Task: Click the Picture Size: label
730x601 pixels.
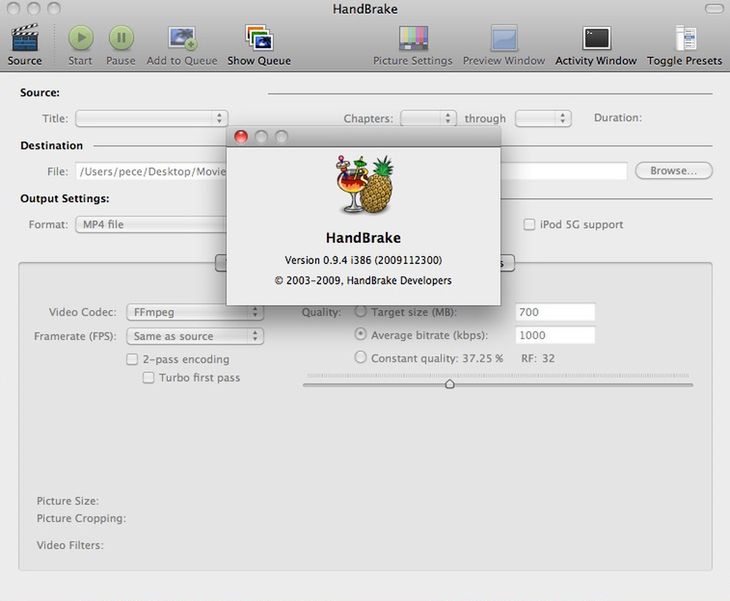Action: tap(68, 501)
